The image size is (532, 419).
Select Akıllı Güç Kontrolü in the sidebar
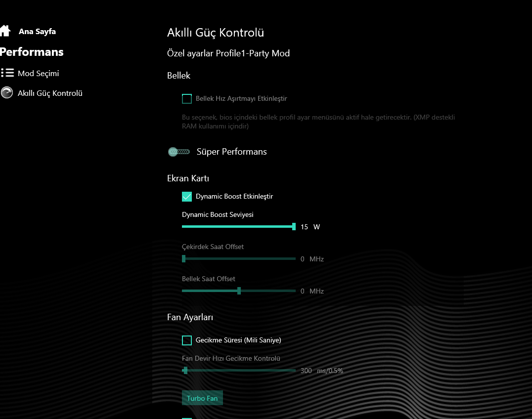coord(50,93)
